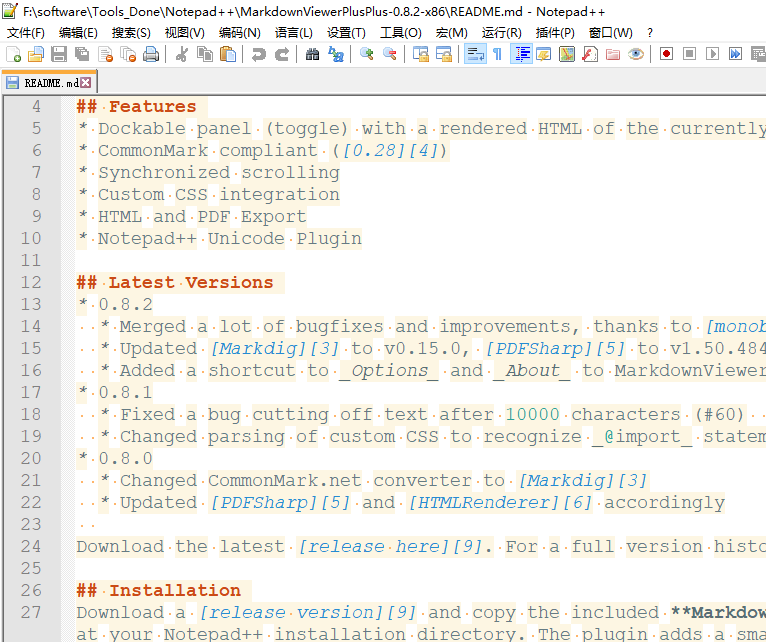Open the 窗口(W) menu

611,33
